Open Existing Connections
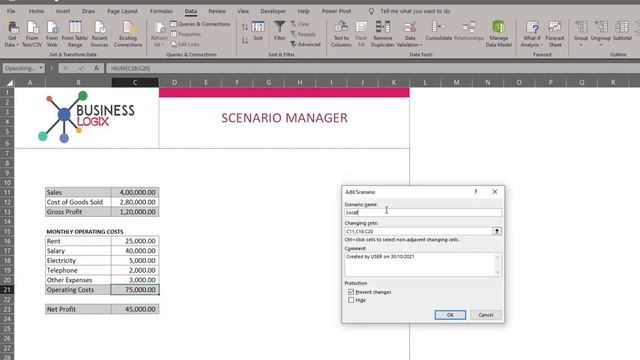The width and height of the screenshot is (640, 360). point(128,34)
